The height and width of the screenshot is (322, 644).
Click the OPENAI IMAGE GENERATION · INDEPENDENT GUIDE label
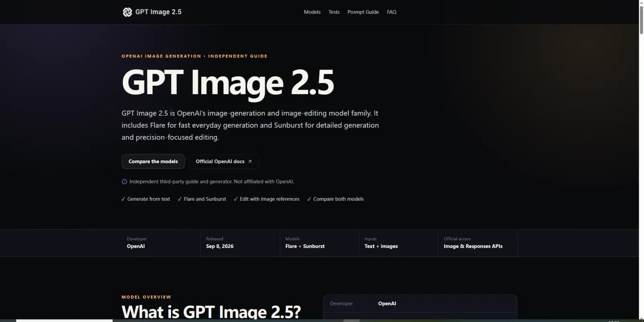(194, 56)
